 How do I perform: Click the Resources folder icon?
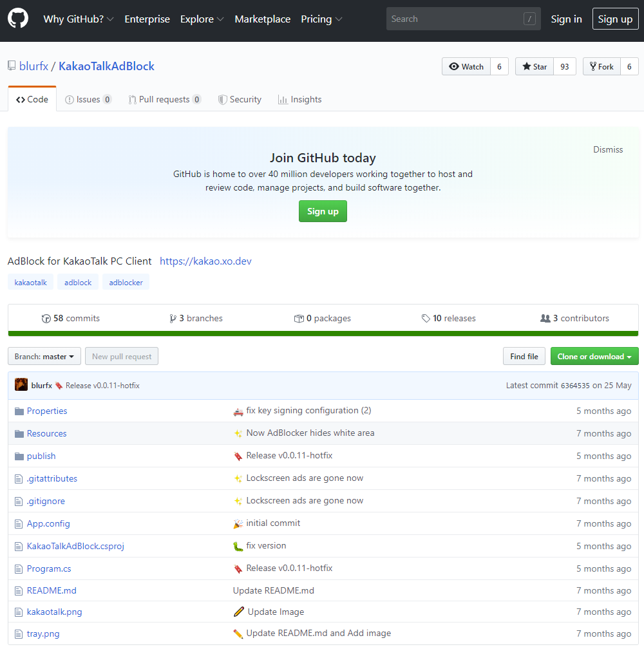pyautogui.click(x=19, y=434)
